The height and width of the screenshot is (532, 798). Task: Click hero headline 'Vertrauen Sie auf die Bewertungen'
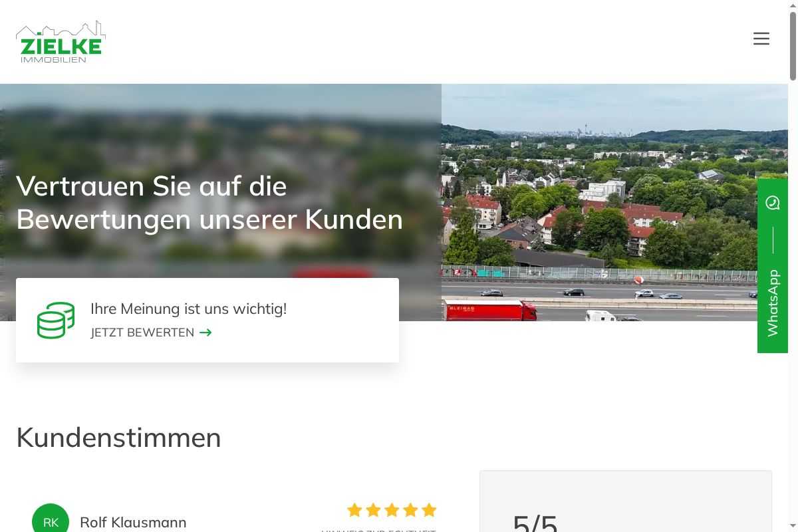tap(209, 202)
